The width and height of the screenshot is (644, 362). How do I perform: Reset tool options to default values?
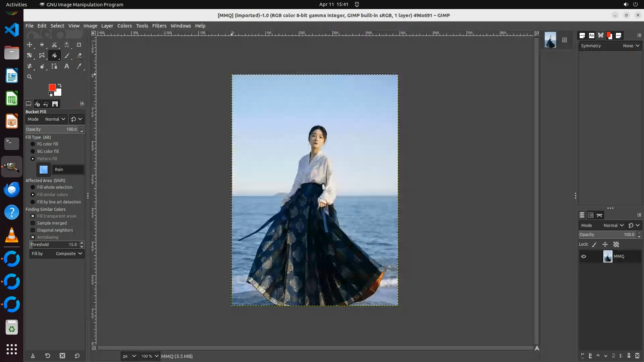tap(77, 356)
